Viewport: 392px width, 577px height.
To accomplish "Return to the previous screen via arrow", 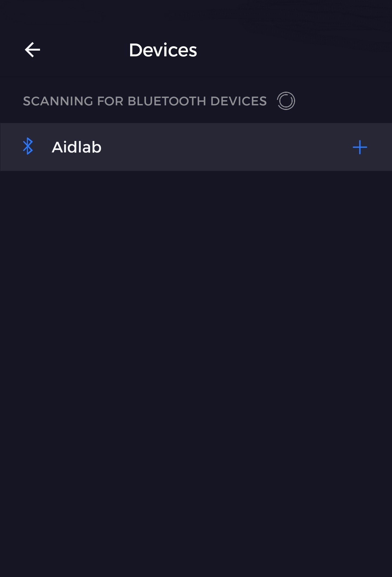I will click(x=32, y=50).
